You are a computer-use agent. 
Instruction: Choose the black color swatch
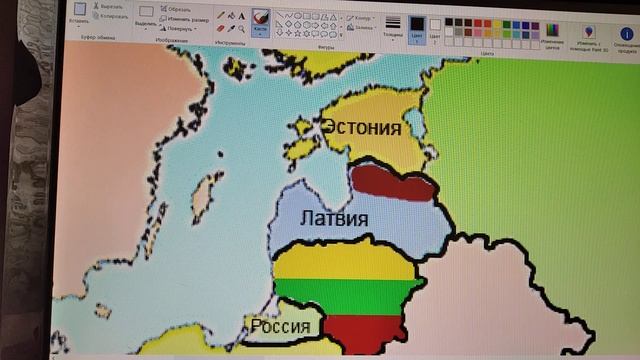tap(449, 22)
